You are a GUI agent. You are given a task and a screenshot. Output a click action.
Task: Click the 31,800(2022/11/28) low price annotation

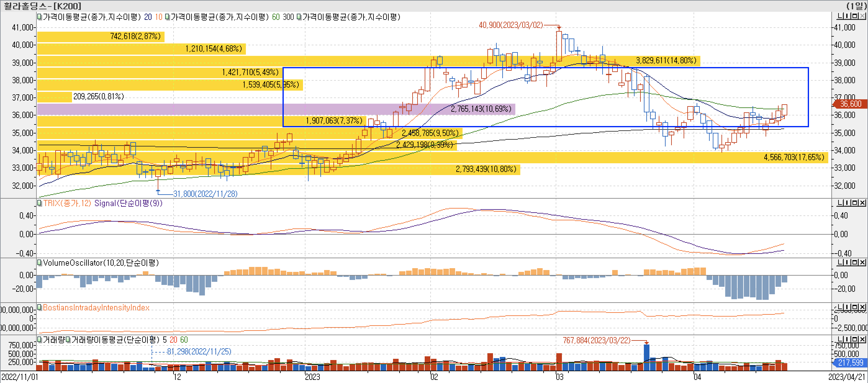[205, 194]
